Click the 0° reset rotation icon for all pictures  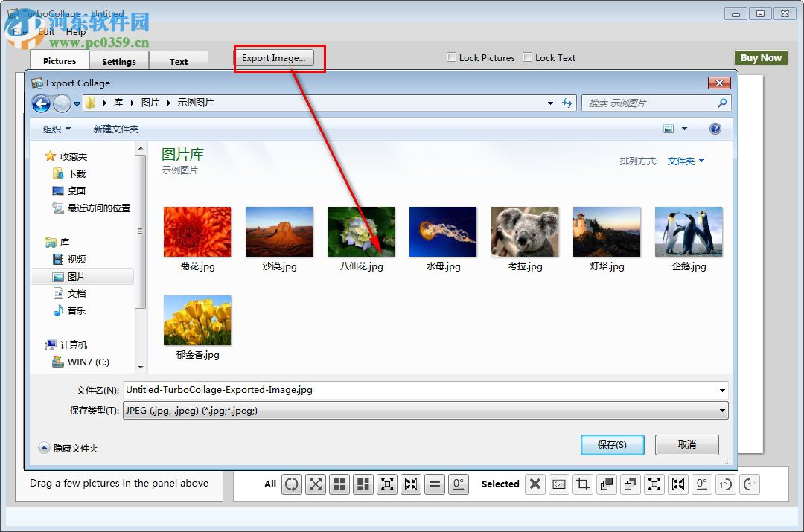(x=459, y=484)
